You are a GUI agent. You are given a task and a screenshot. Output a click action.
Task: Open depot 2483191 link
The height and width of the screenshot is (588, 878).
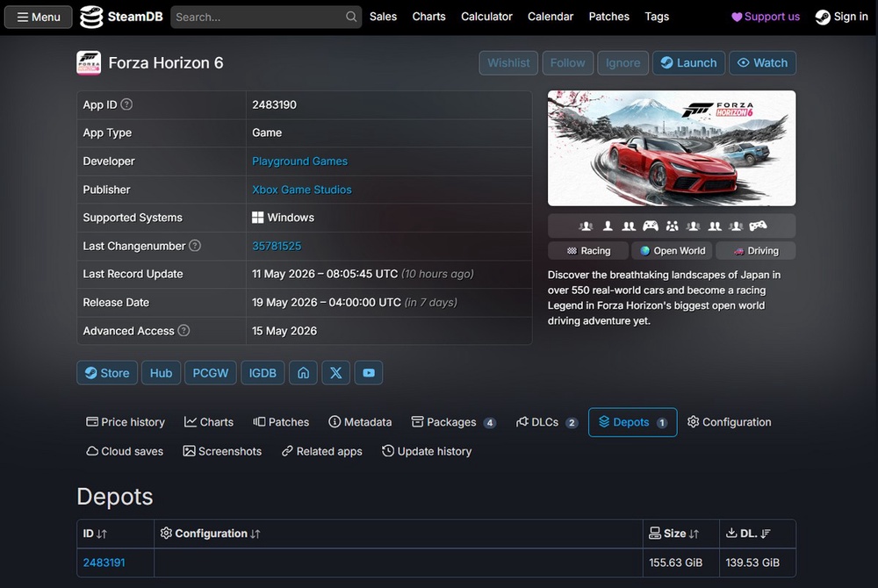click(104, 563)
